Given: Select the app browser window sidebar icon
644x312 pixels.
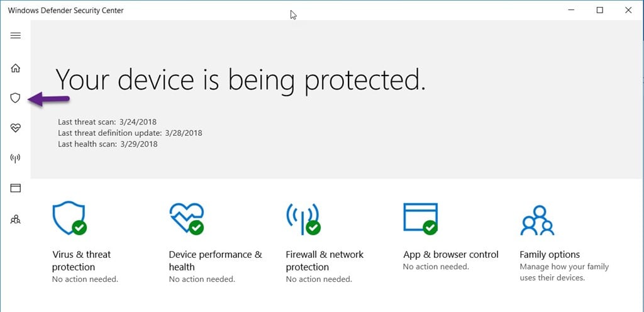Looking at the screenshot, I should click(x=15, y=188).
